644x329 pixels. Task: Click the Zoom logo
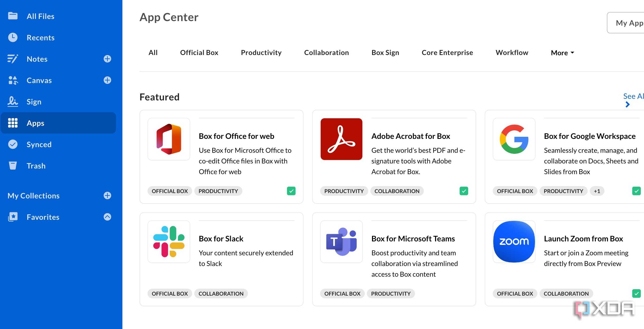[514, 242]
